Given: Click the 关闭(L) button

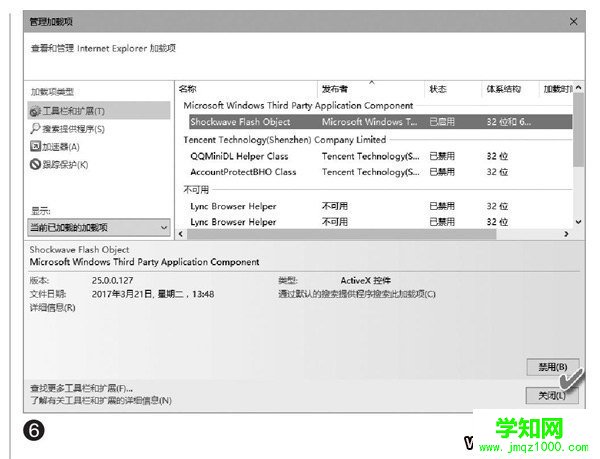Looking at the screenshot, I should point(552,396).
